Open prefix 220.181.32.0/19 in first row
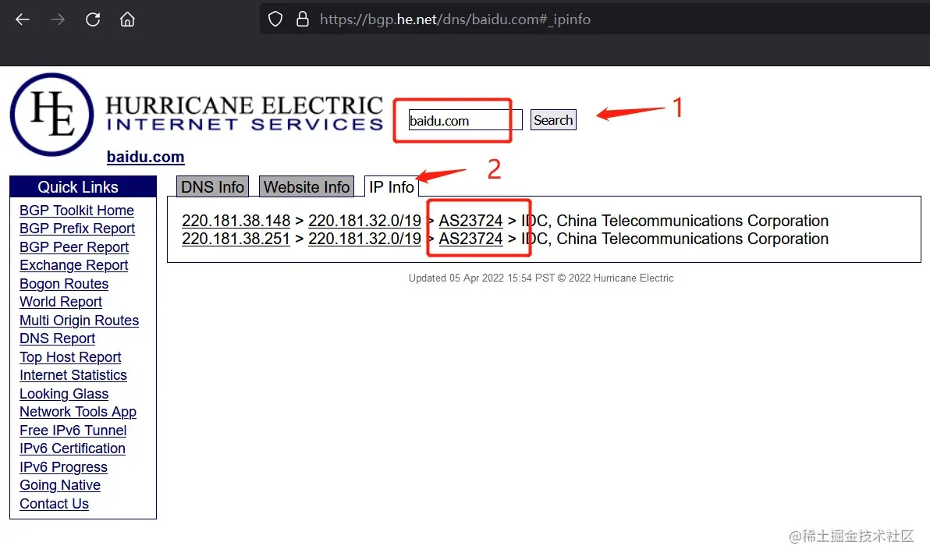The width and height of the screenshot is (930, 560). [x=365, y=221]
